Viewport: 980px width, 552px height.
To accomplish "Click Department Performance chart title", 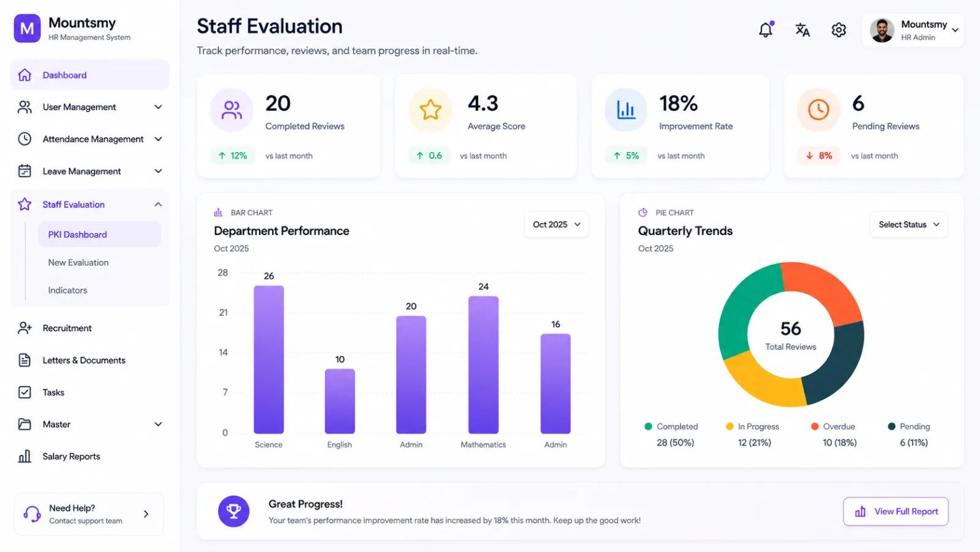I will click(x=282, y=231).
